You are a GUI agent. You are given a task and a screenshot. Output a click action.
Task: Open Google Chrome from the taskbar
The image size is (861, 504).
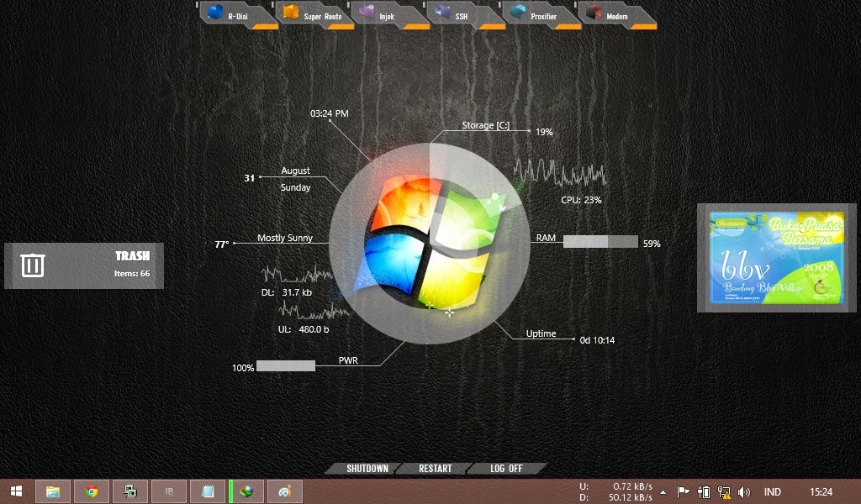coord(92,491)
